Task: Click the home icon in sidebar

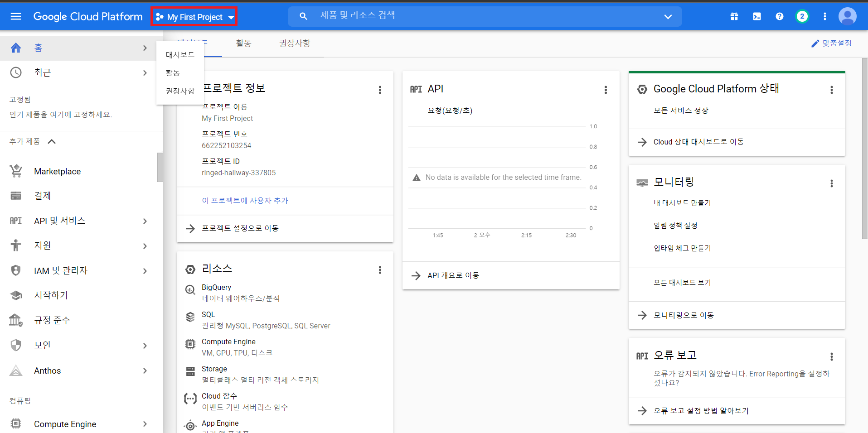Action: click(x=16, y=48)
